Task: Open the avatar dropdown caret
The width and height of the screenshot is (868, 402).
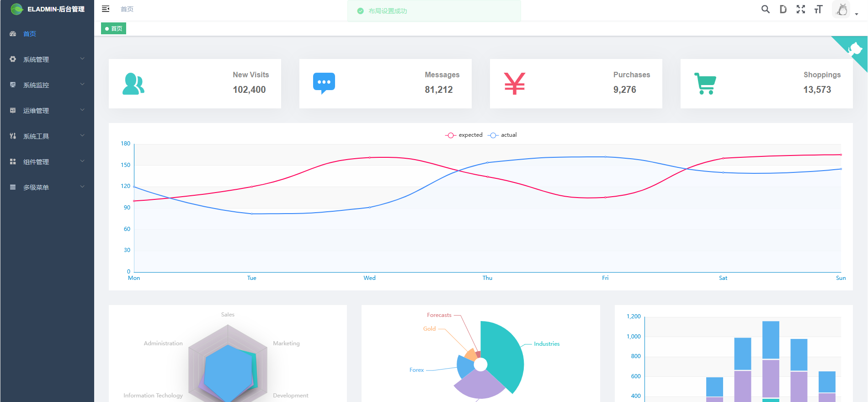Action: point(857,14)
